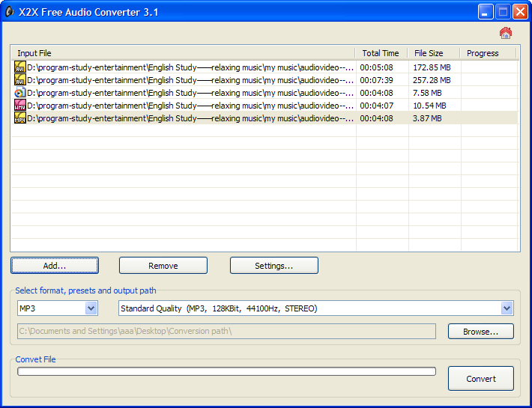Click the Total Time column header

tap(381, 53)
